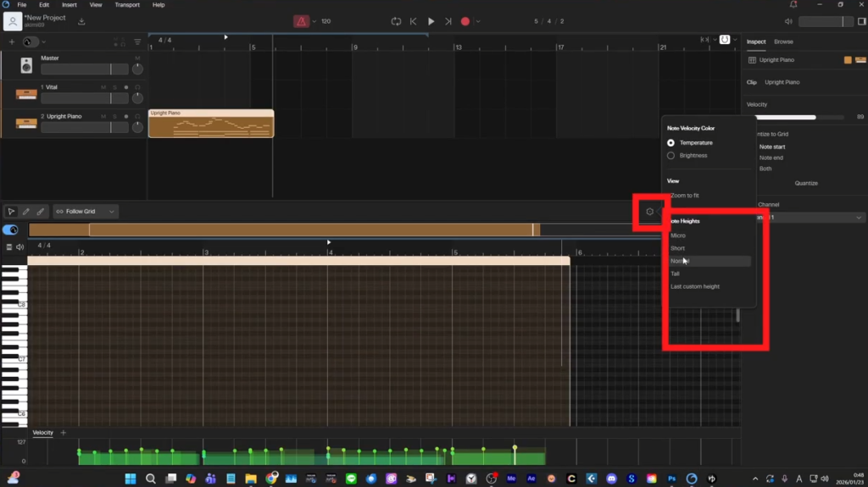Screen dimensions: 868x487
Task: Click the metronome warning icon
Action: [x=301, y=21]
